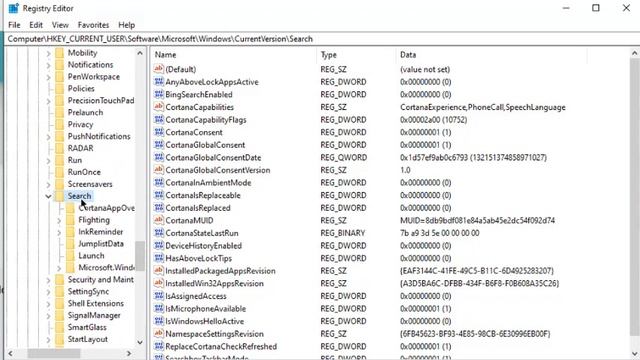
Task: Click the Search folder icon
Action: (x=60, y=196)
